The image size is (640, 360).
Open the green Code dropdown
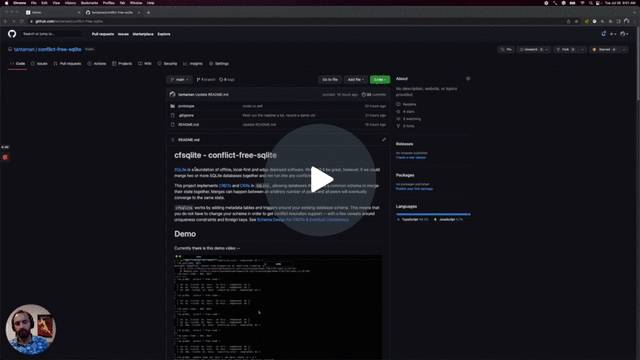(x=380, y=80)
